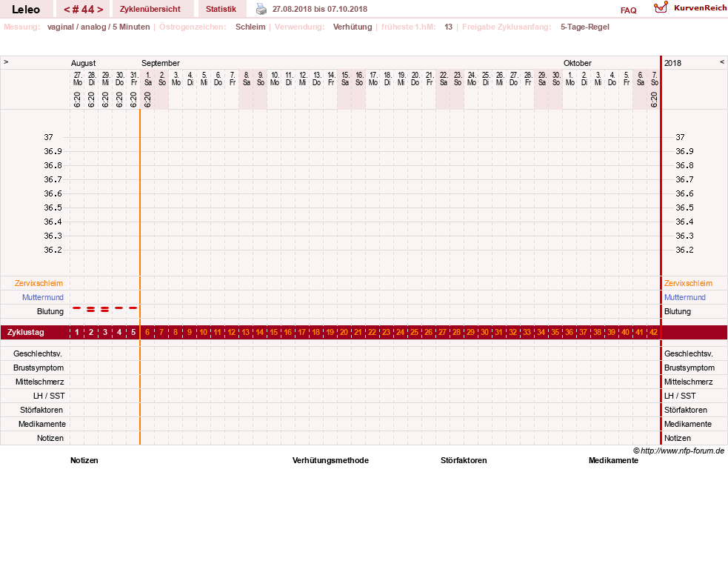Click bleeding mark on cycle day 4
This screenshot has height=578, width=728.
click(118, 308)
